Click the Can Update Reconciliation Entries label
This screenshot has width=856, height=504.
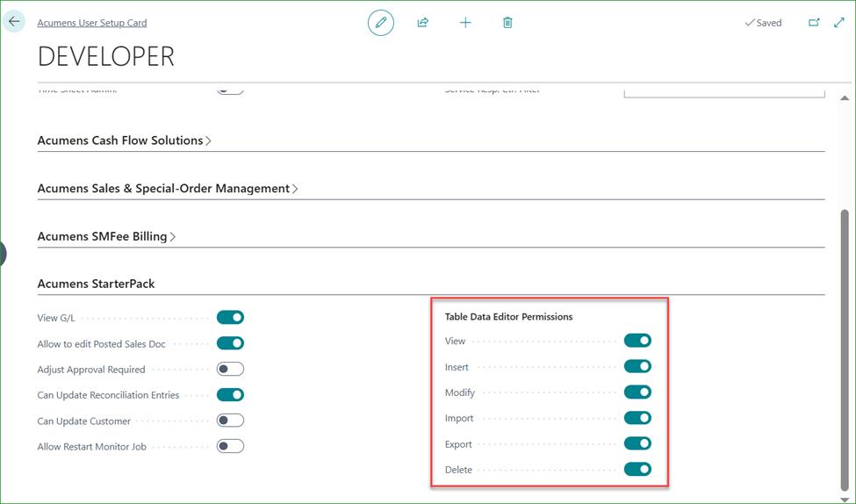click(x=108, y=395)
